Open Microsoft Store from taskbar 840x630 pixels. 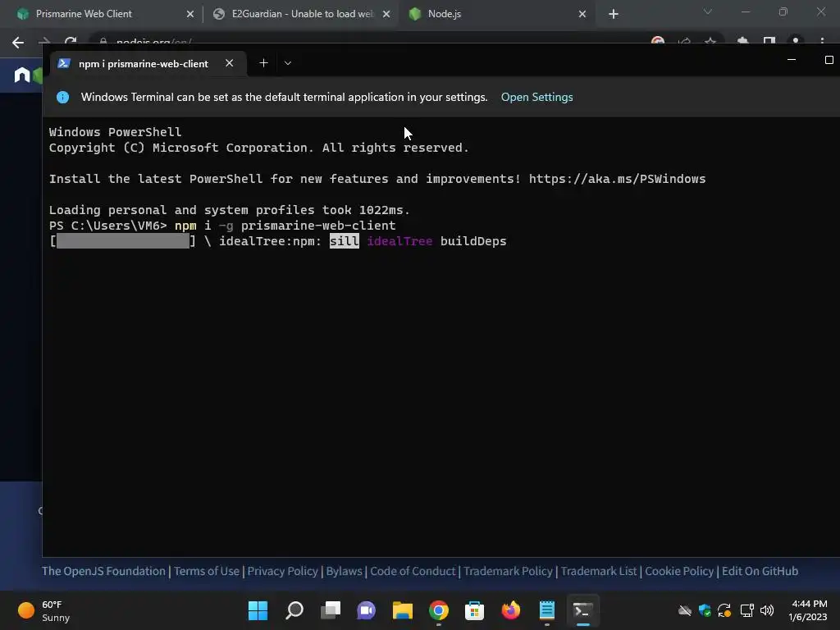coord(475,610)
